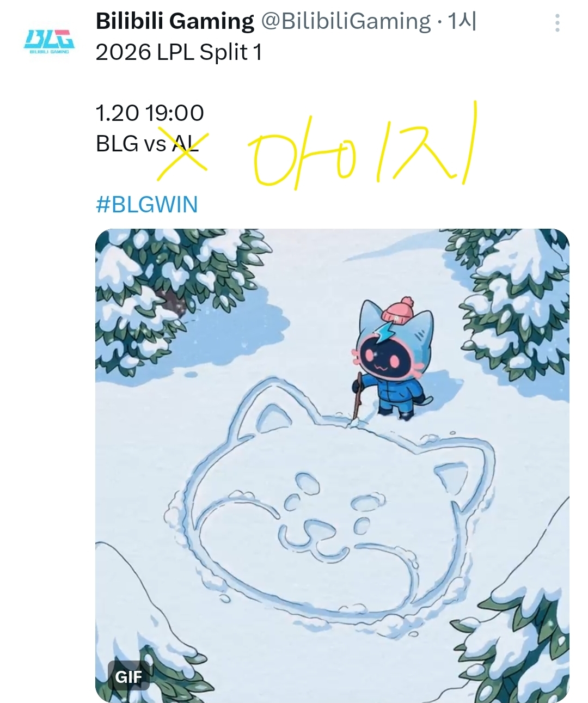Tap the 1.20 19:00 schedule line
Screen dimensions: 588x703
(150, 113)
